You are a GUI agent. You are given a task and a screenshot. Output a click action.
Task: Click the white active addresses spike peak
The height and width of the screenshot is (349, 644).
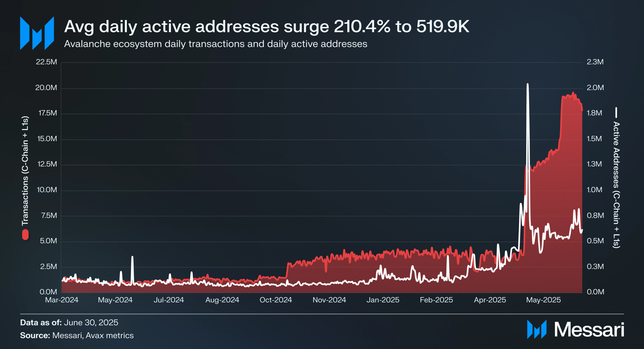coord(527,84)
